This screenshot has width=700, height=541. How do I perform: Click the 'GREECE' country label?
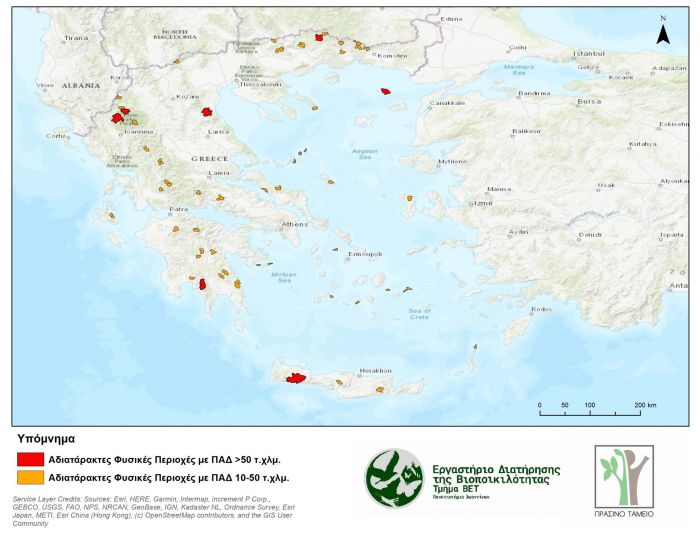(x=210, y=158)
